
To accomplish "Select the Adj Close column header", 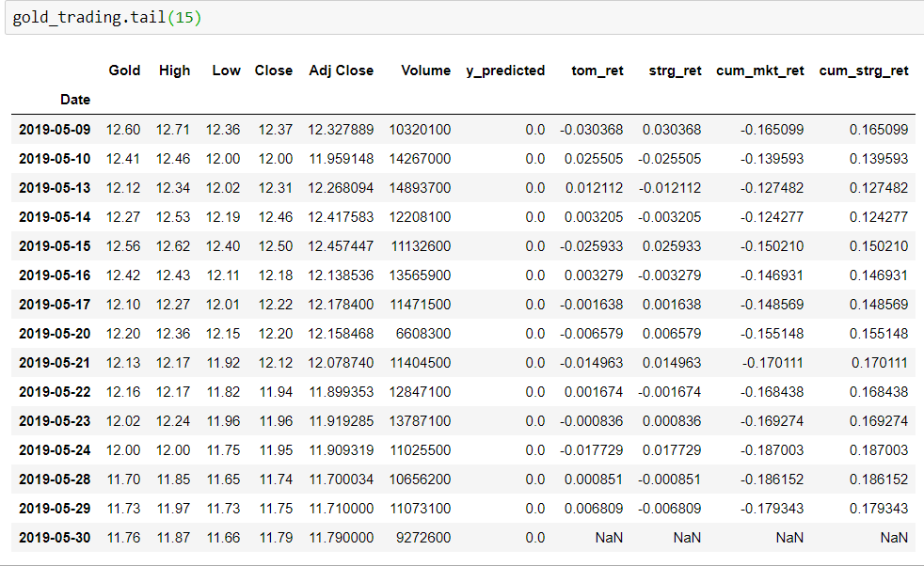I will click(x=341, y=71).
